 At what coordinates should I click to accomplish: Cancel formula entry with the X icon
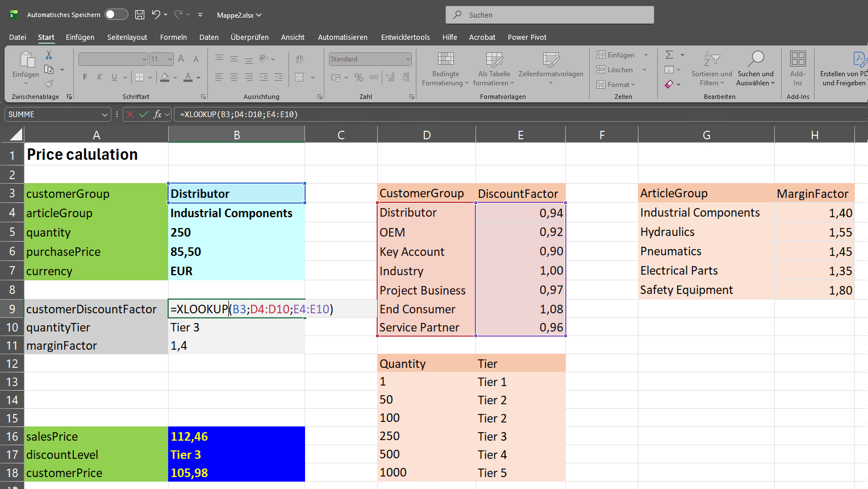coord(130,114)
